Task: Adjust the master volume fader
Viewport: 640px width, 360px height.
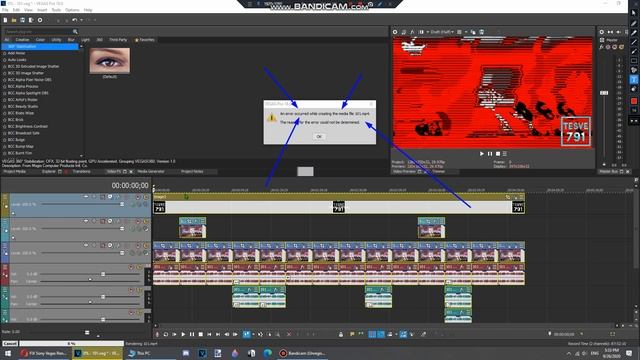Action: [604, 93]
